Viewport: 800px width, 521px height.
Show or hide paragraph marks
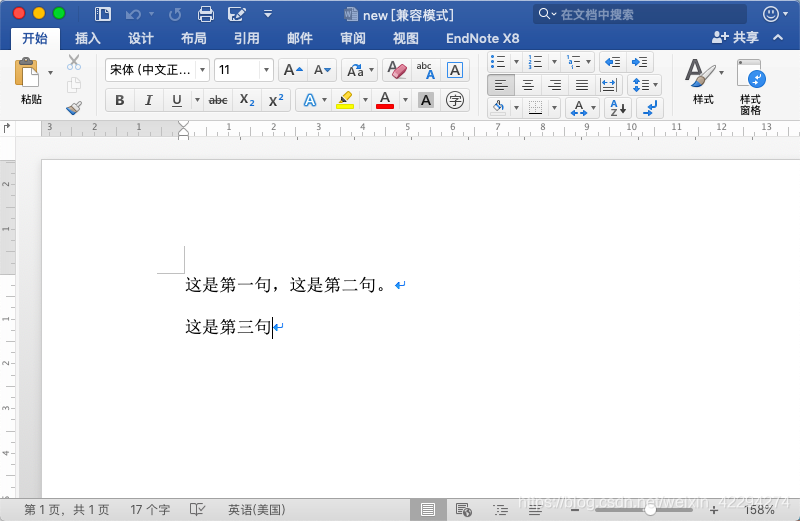click(x=650, y=108)
